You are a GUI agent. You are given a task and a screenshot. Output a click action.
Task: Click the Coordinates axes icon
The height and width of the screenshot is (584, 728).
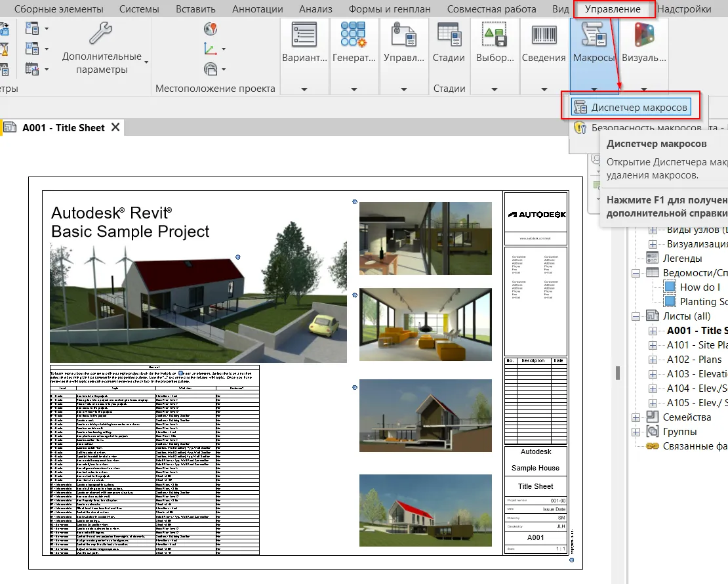[x=211, y=49]
